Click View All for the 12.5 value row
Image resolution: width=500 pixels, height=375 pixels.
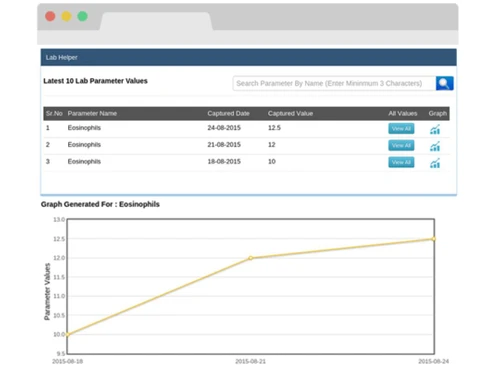coord(401,128)
